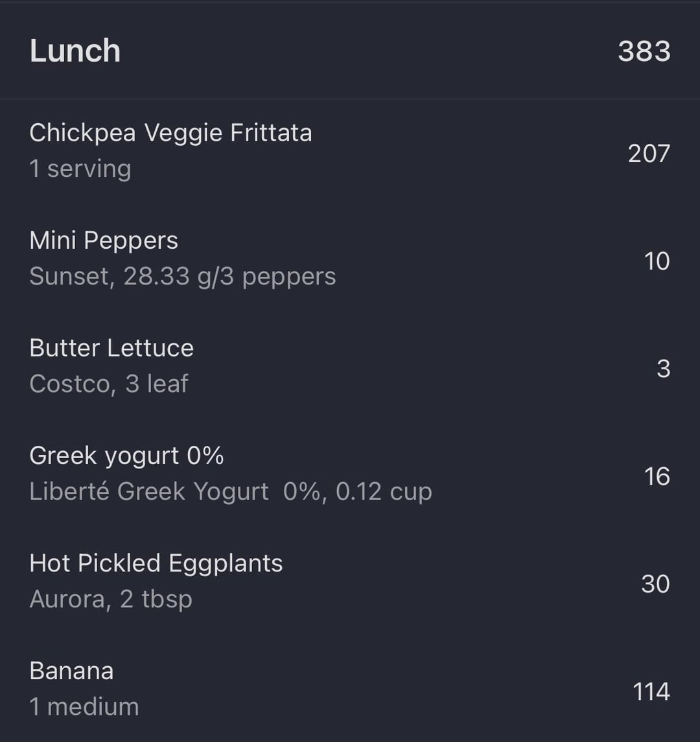The width and height of the screenshot is (700, 742).
Task: Tap the 10 calories for Mini Peppers
Action: (657, 261)
